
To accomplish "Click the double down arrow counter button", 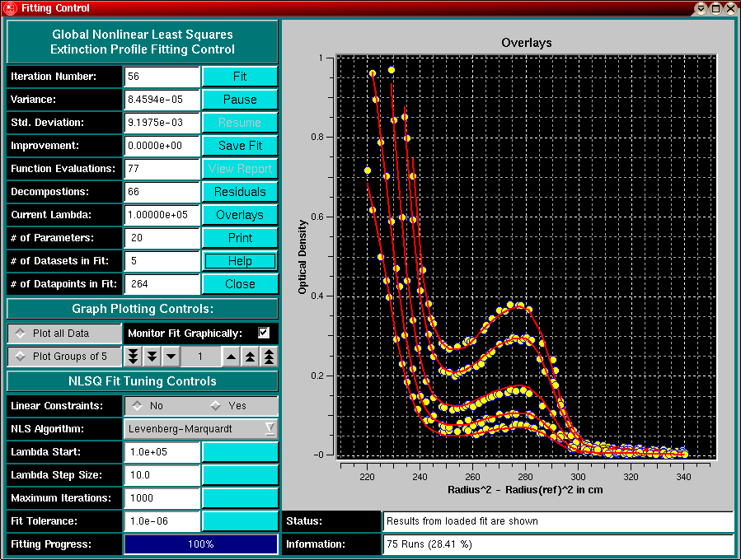I will click(152, 357).
